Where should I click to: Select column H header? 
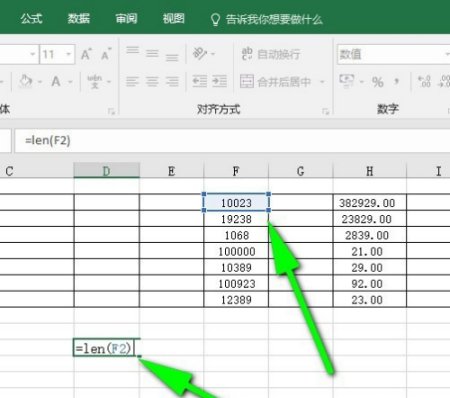coord(370,171)
